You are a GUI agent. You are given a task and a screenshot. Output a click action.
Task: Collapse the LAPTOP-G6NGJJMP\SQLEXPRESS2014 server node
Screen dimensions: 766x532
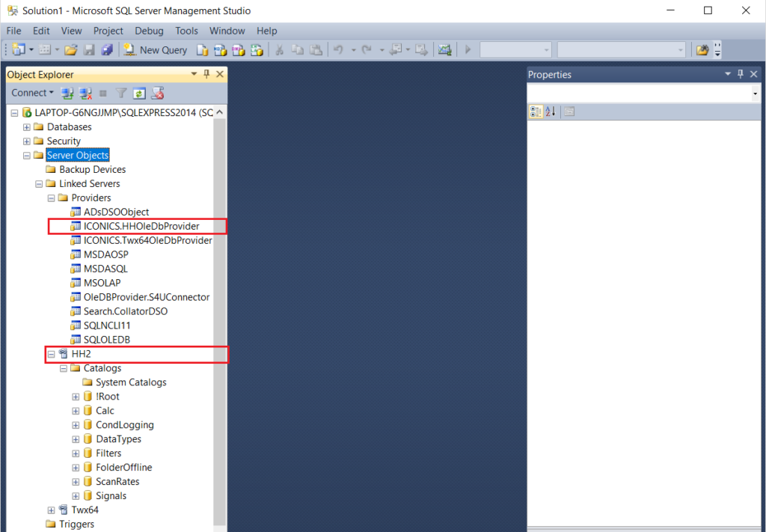[x=15, y=113]
